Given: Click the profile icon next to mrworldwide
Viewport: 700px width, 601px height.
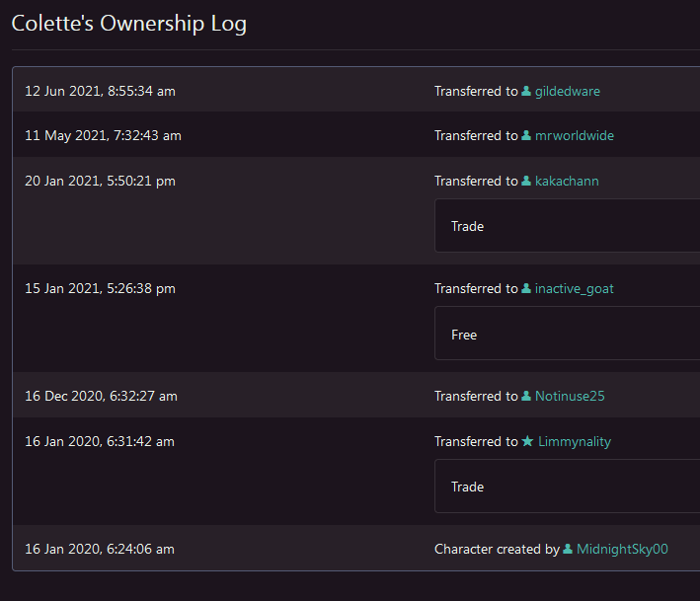Looking at the screenshot, I should (x=526, y=135).
